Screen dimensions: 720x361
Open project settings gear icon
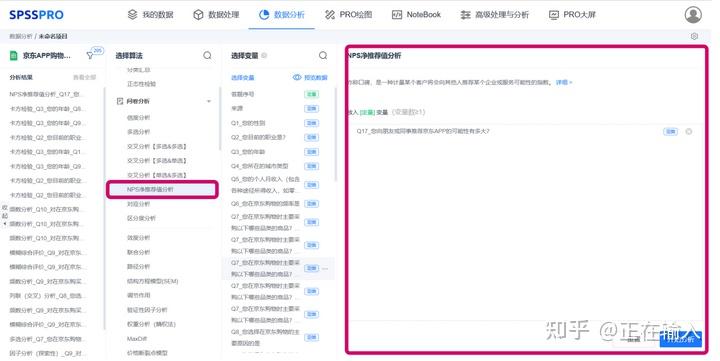pos(694,36)
